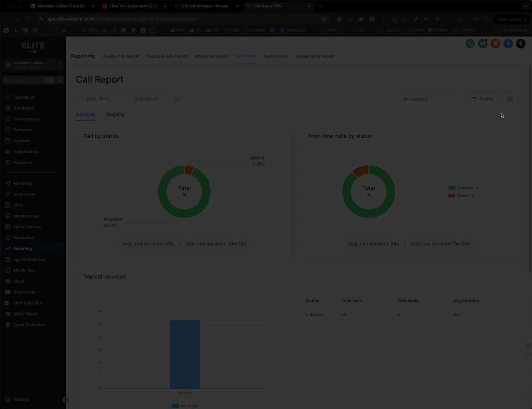Screen dimensions: 532x409
Task: Click the green phone dialer icon
Action: tap(470, 44)
